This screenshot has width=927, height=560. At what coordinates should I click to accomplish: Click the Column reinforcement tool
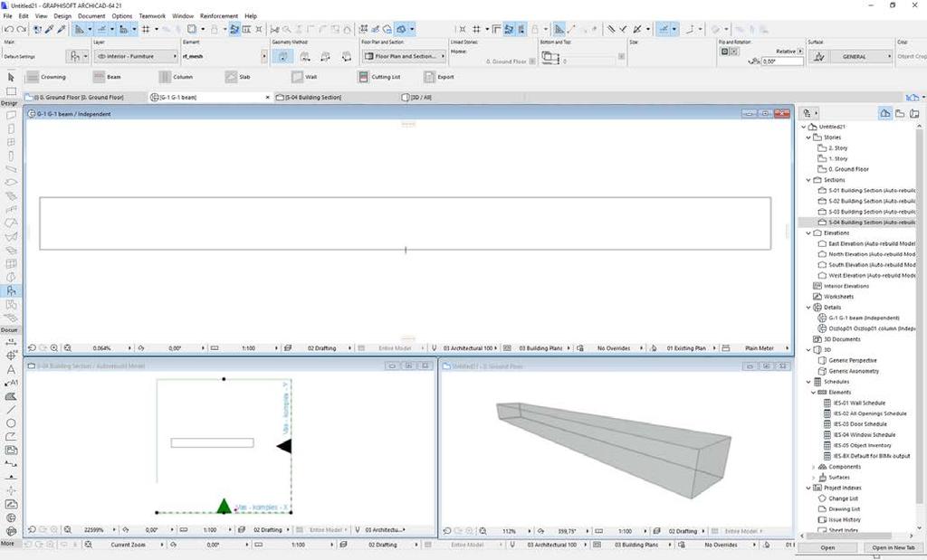pyautogui.click(x=177, y=77)
